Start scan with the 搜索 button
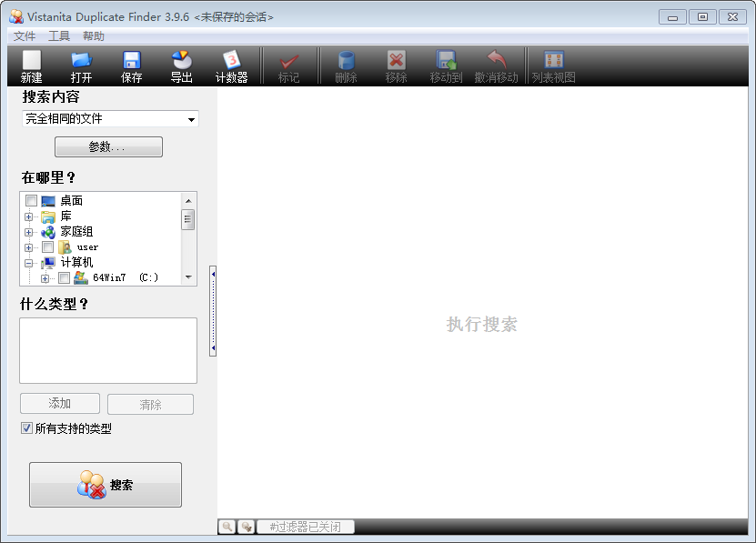756x543 pixels. pos(106,485)
